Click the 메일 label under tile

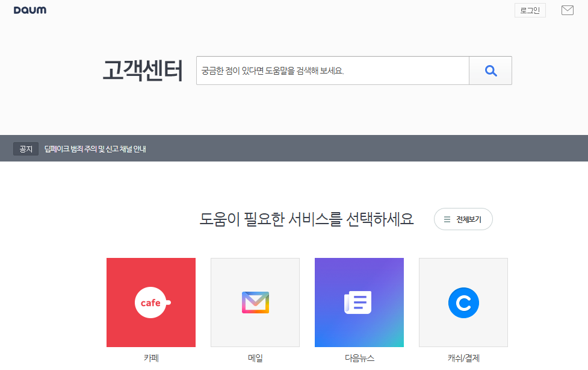click(255, 358)
